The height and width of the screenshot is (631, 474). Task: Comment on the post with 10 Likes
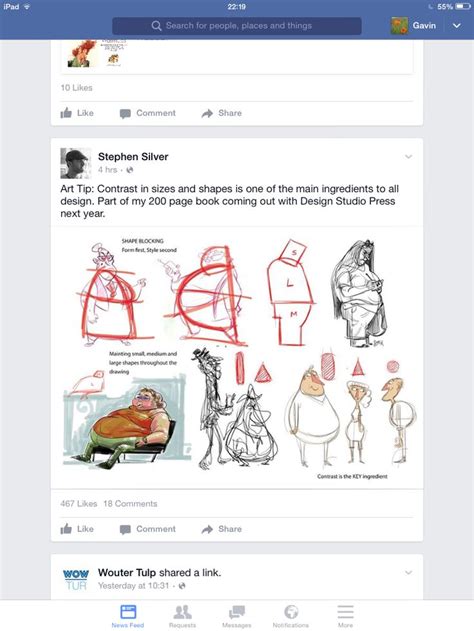click(x=148, y=113)
